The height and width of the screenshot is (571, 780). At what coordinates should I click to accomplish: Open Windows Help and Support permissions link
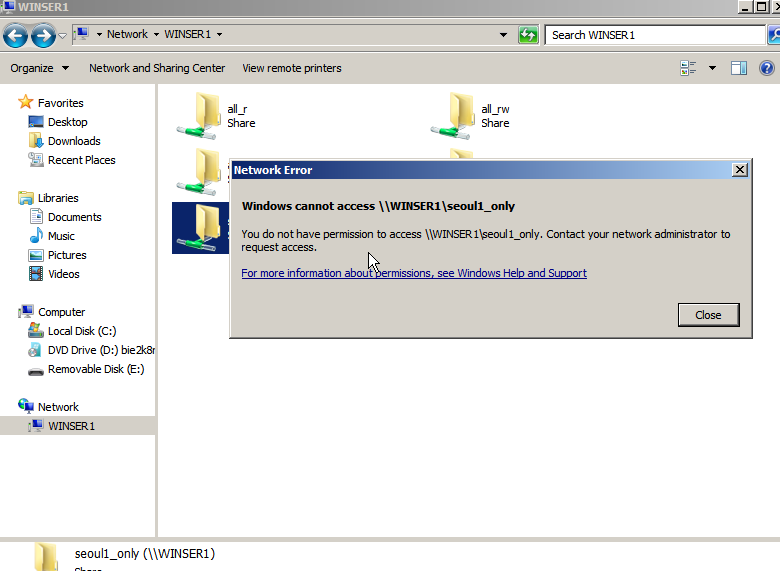[414, 273]
